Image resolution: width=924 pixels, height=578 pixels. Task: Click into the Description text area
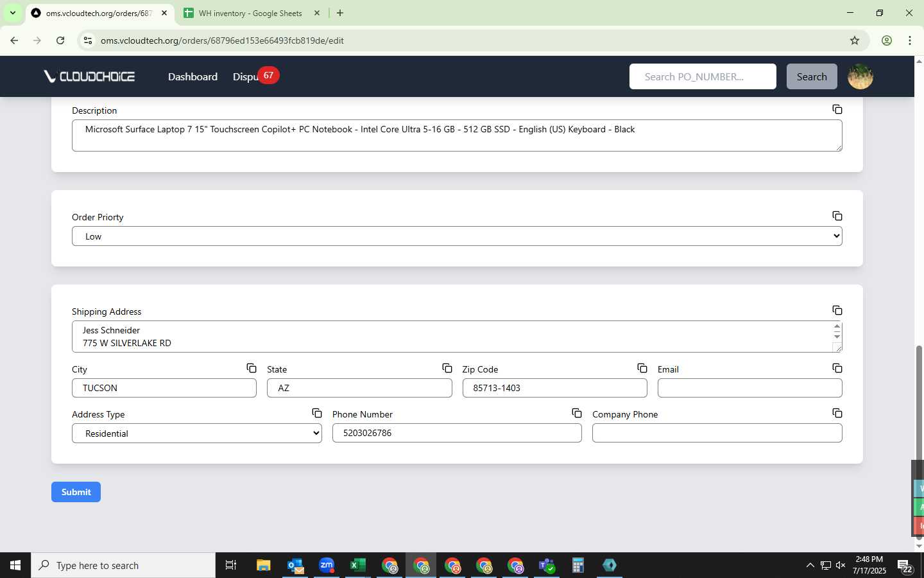(457, 136)
